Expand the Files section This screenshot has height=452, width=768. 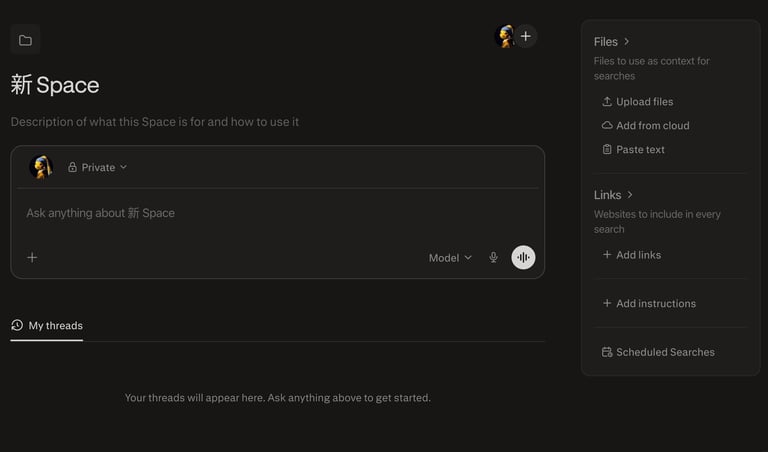pos(611,42)
